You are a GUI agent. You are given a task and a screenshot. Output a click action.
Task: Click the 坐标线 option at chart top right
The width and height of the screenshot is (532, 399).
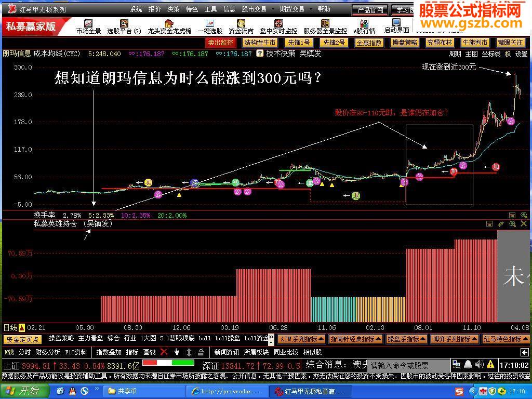(491, 54)
